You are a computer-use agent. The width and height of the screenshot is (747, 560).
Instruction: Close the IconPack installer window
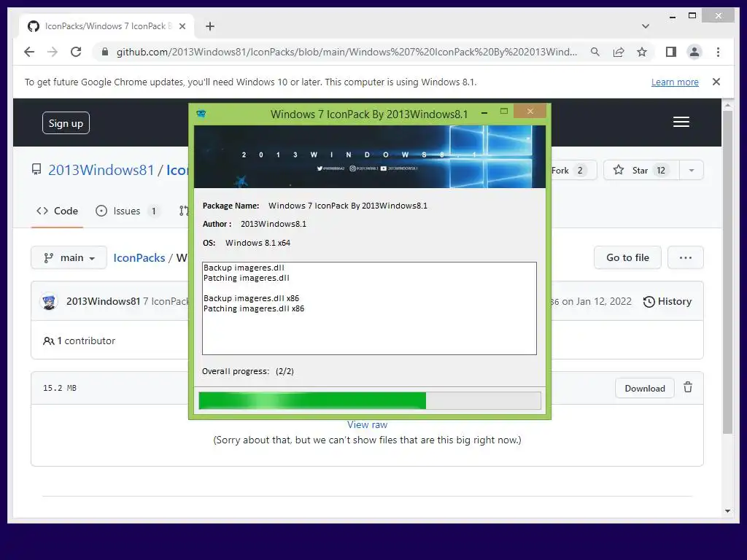pyautogui.click(x=530, y=112)
